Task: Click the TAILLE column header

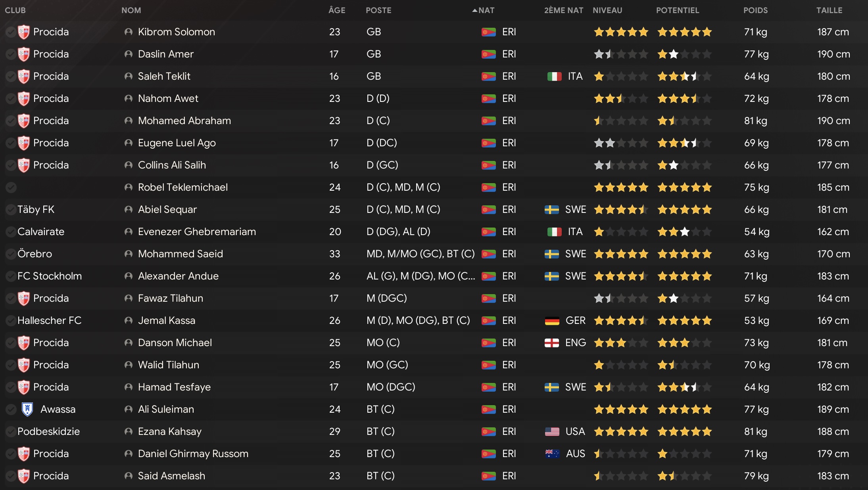Action: click(829, 10)
